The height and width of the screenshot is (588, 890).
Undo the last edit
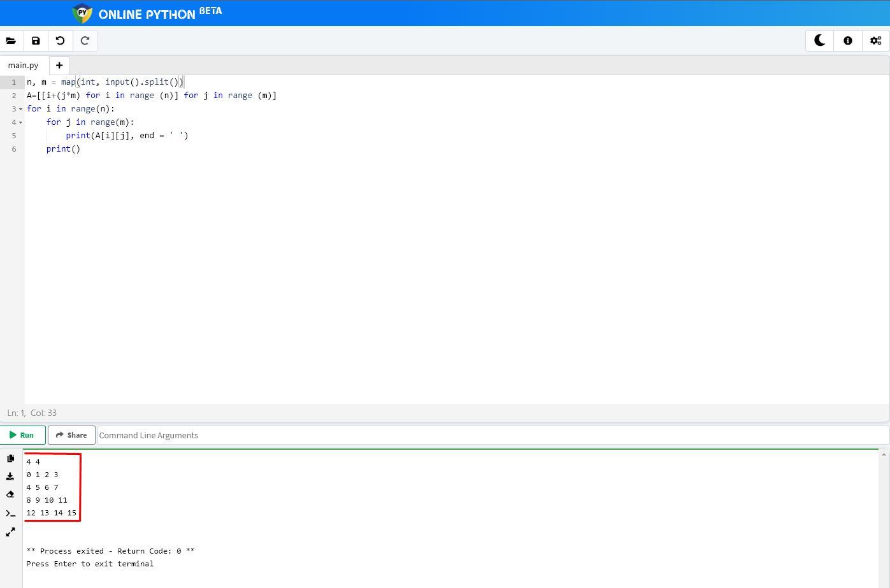coord(61,41)
